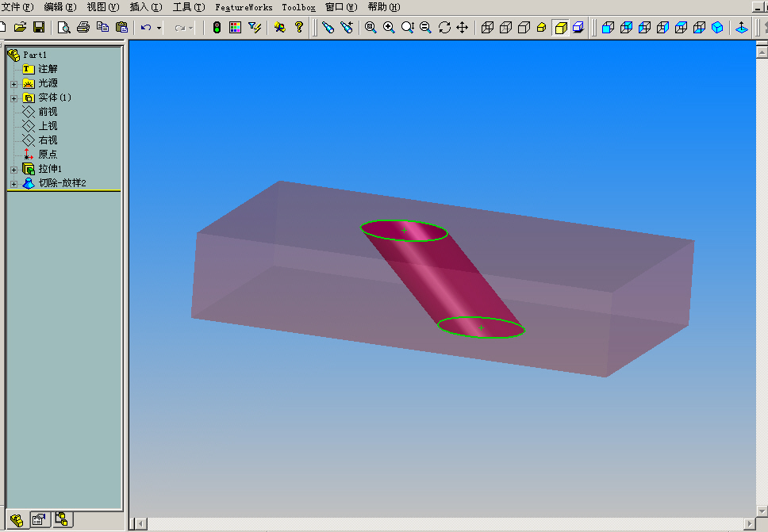Switch to the Isometric view
768x532 pixels.
click(x=717, y=28)
